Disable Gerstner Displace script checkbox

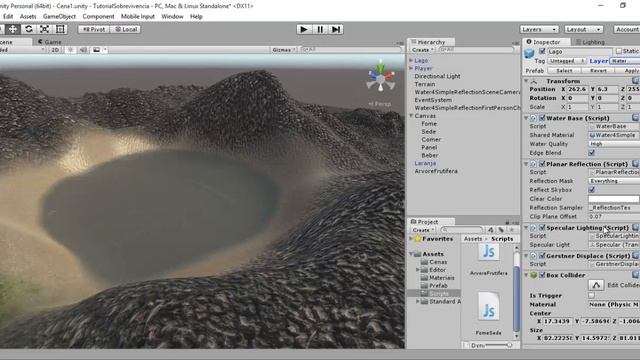542,256
